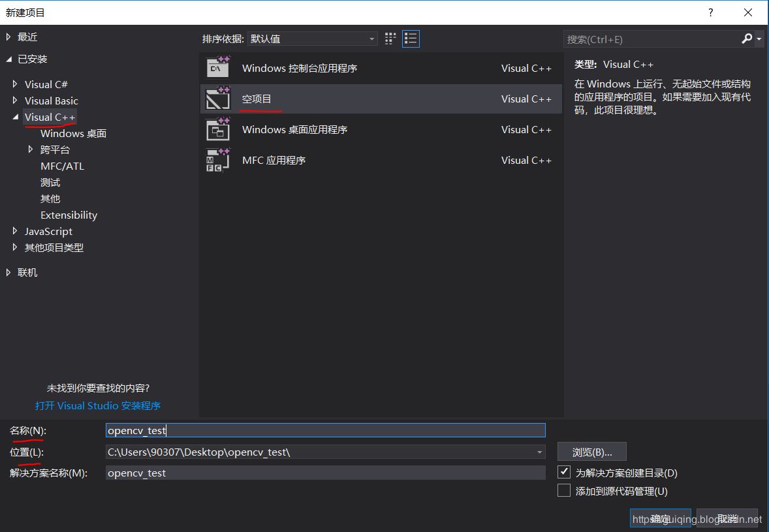Switch to small icons grid view

pos(390,39)
